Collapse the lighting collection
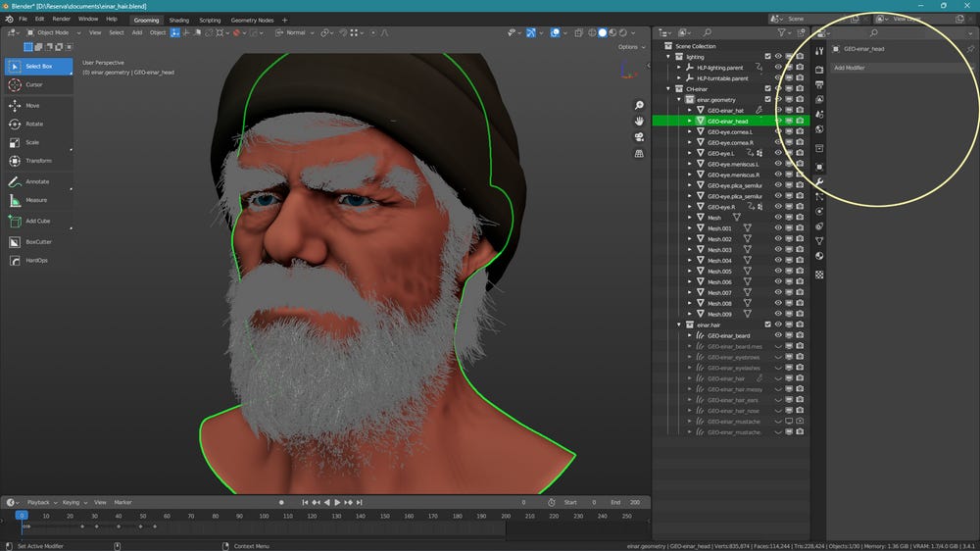 tap(667, 57)
